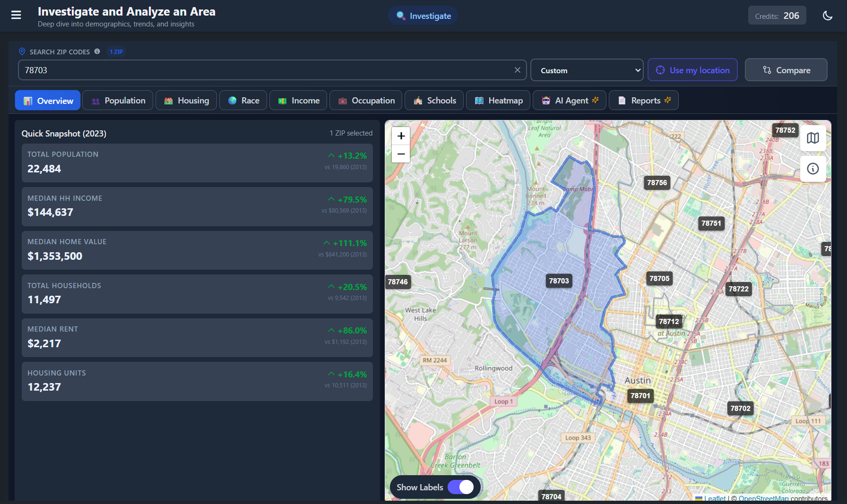This screenshot has height=504, width=847.
Task: Click the 78703 label on the map
Action: pyautogui.click(x=559, y=281)
